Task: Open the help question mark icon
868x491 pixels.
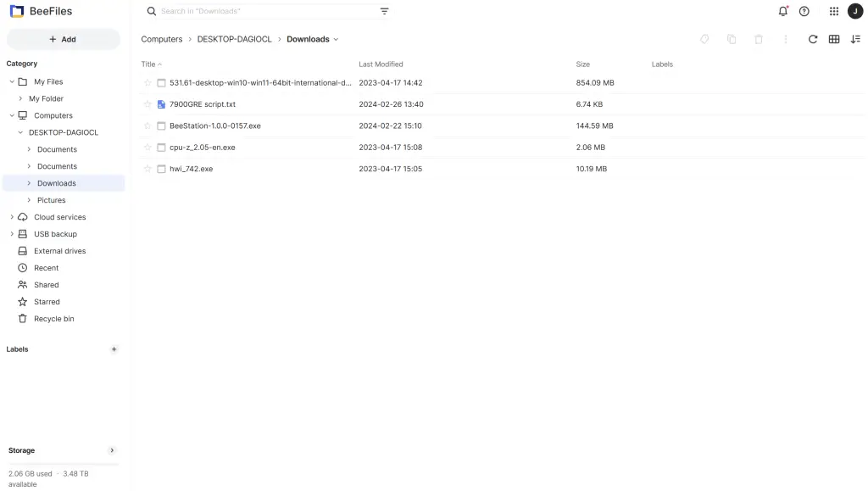Action: coord(804,11)
